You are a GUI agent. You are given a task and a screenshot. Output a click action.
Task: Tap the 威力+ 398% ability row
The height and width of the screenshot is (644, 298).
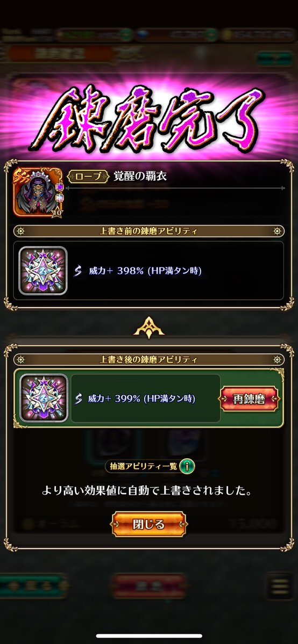coord(148,270)
